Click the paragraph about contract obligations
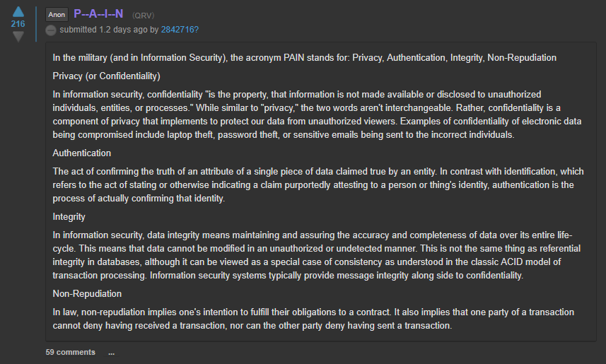The width and height of the screenshot is (606, 364). [313, 319]
